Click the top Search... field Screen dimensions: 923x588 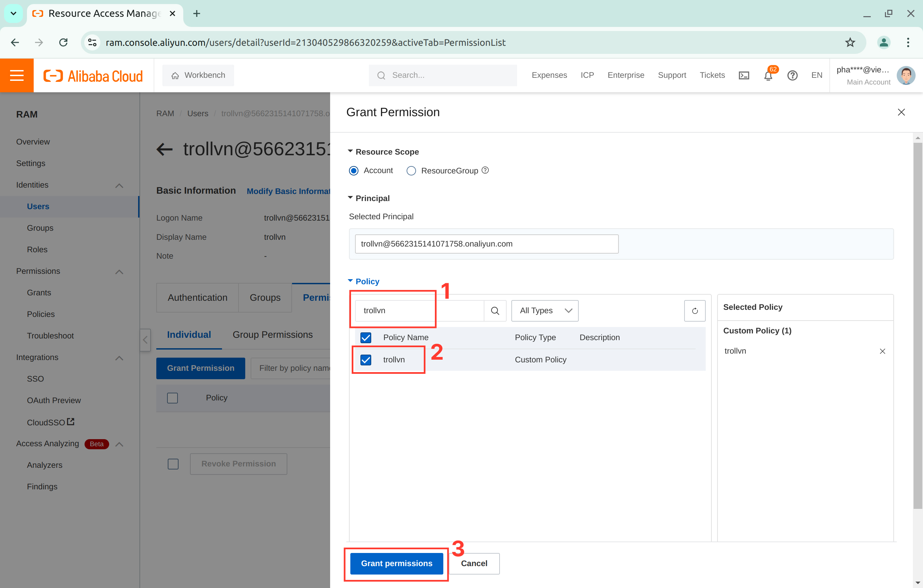click(x=442, y=75)
